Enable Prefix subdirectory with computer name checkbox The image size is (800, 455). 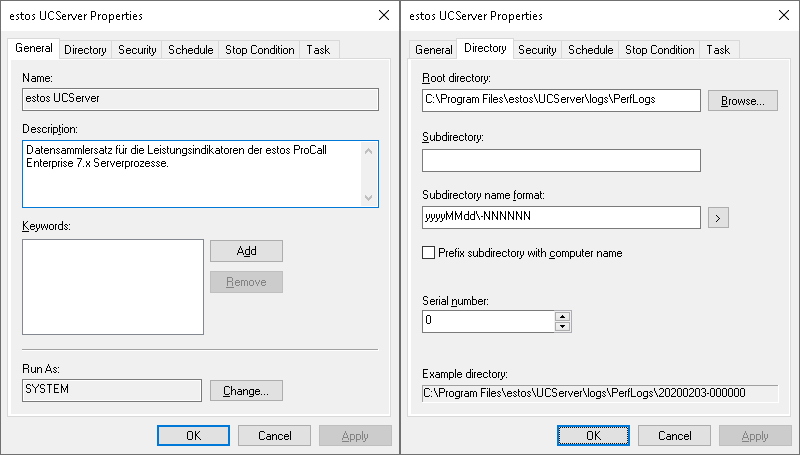tap(430, 253)
